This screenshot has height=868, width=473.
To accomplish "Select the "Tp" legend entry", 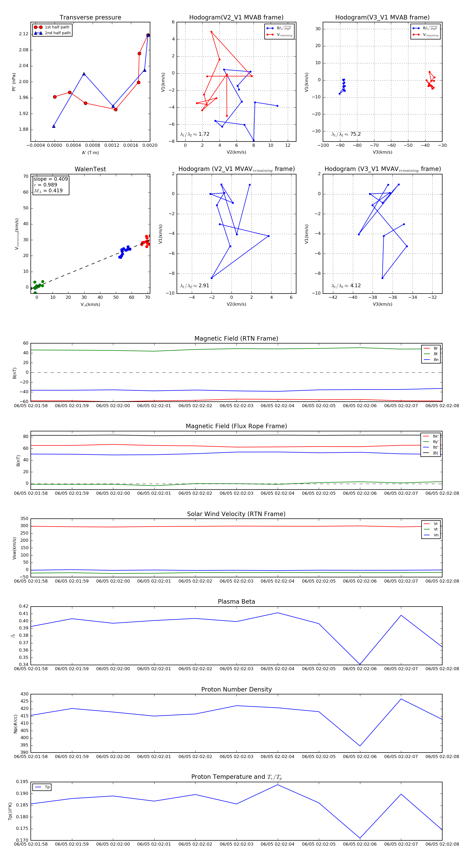I will pos(42,788).
